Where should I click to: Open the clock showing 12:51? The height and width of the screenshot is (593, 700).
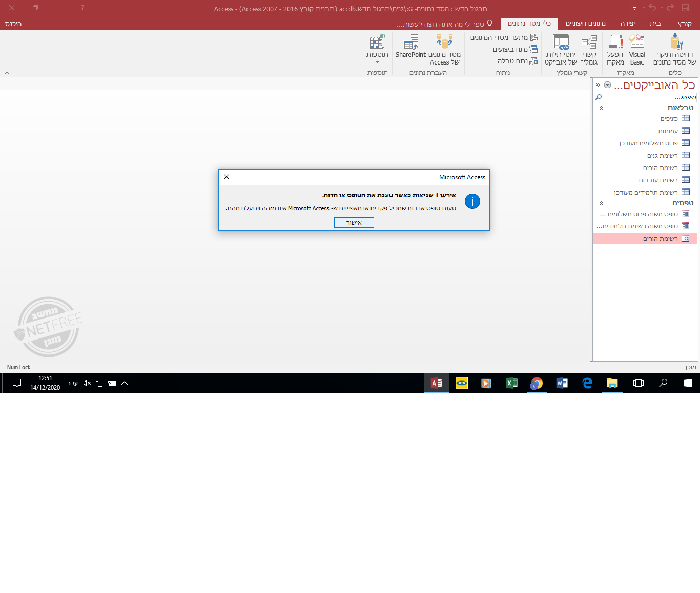[x=45, y=383]
